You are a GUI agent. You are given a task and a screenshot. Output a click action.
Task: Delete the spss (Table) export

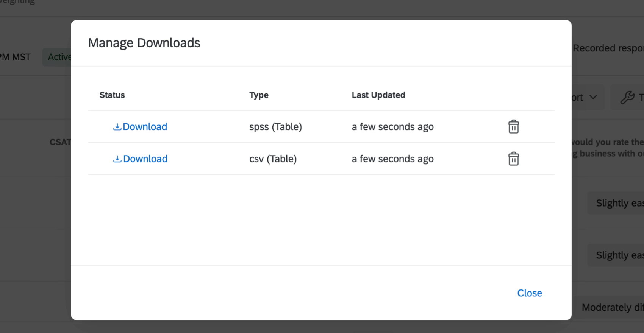(513, 127)
